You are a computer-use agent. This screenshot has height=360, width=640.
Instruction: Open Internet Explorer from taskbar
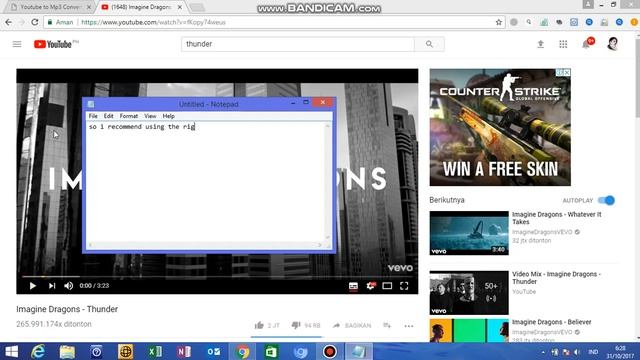(38, 351)
